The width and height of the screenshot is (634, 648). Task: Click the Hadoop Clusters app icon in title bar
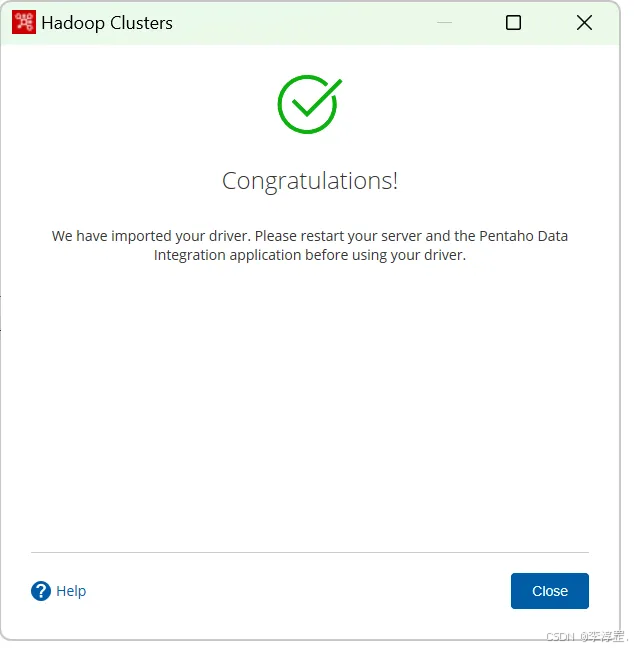tap(24, 22)
